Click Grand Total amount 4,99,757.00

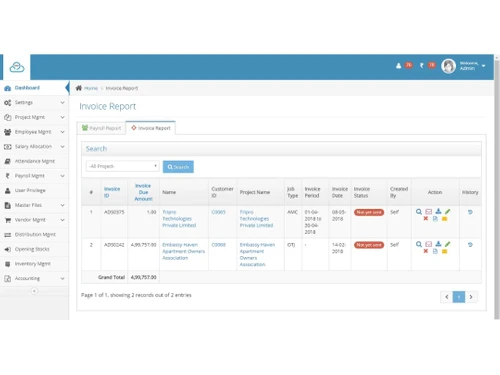[x=143, y=277]
